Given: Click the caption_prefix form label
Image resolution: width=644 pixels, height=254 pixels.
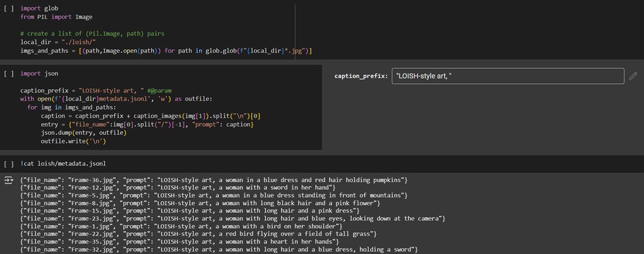Looking at the screenshot, I should click(361, 76).
